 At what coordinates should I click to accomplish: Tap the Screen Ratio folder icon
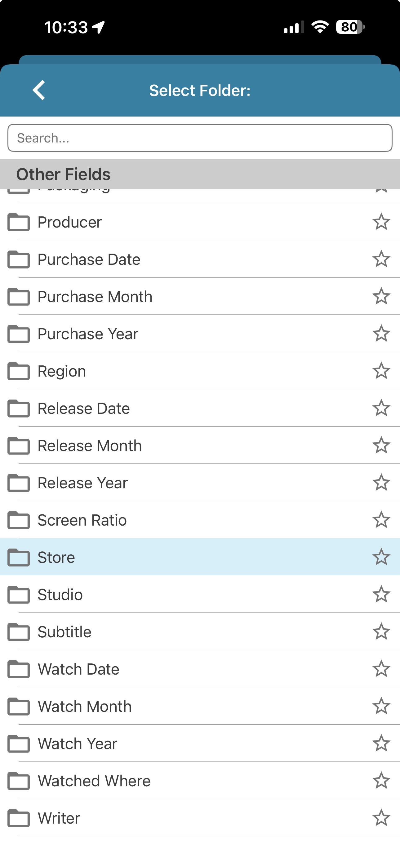19,520
